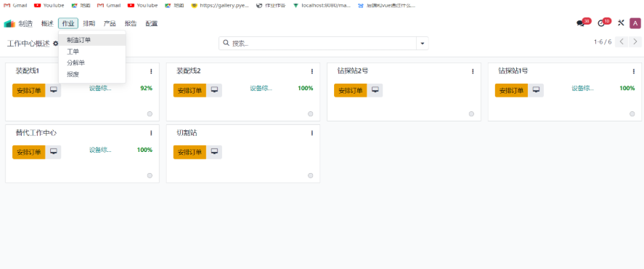Open the monitor icon on 替代工作中心 card
This screenshot has height=269, width=644.
53,152
